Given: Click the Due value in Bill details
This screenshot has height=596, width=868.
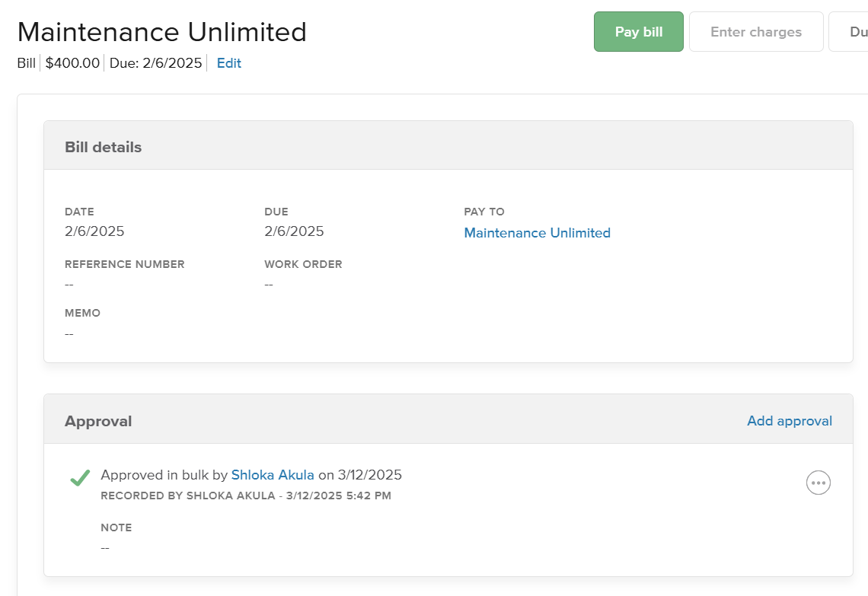Looking at the screenshot, I should tap(294, 231).
